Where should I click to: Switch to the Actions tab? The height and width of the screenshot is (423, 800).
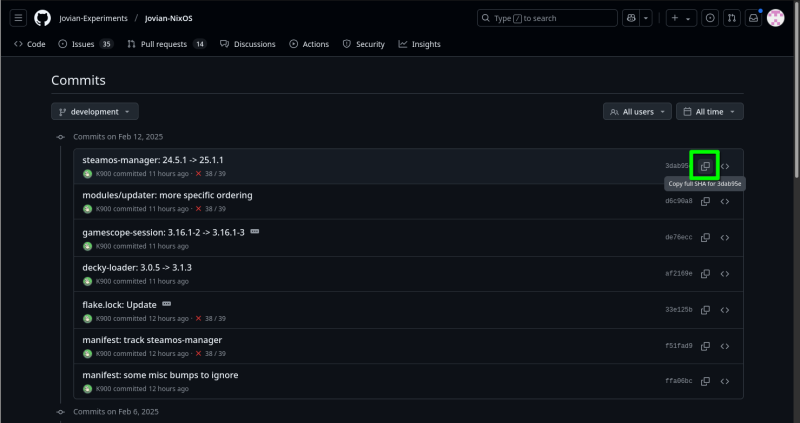[309, 44]
